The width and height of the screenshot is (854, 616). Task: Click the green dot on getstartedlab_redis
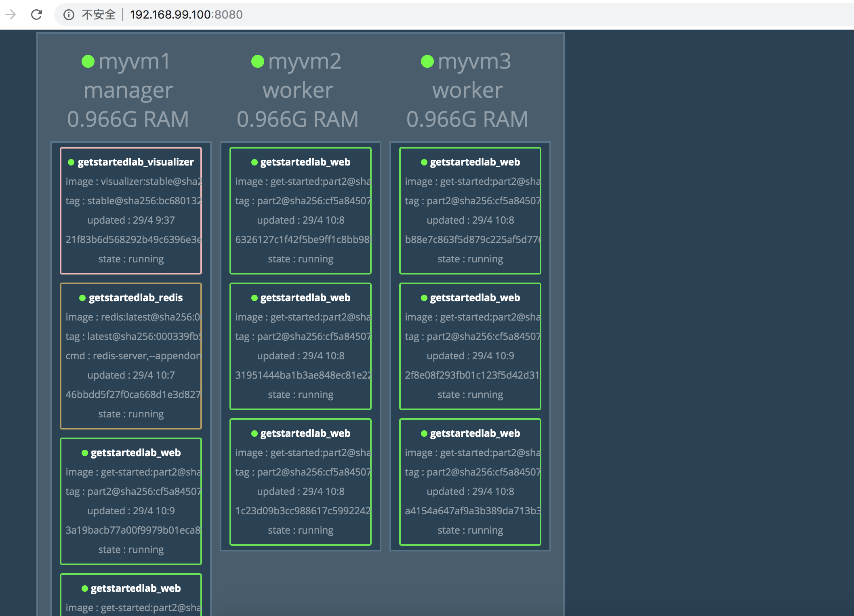pyautogui.click(x=82, y=298)
